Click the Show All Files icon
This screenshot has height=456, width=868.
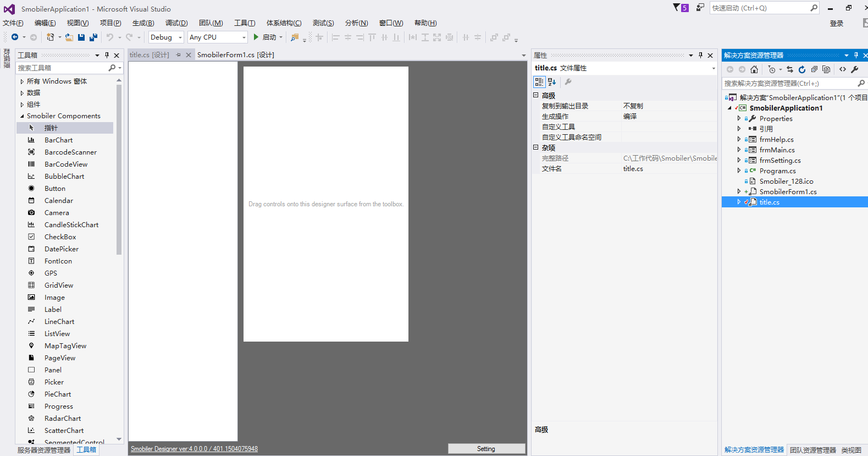(826, 69)
